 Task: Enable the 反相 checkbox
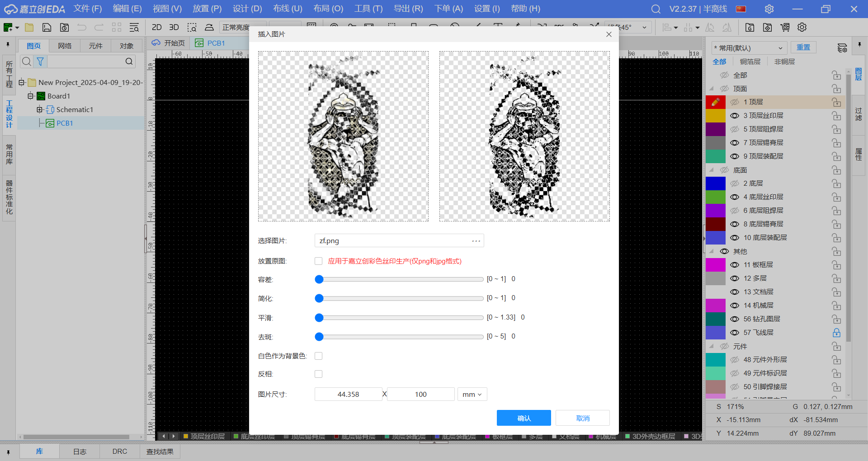[x=319, y=374]
